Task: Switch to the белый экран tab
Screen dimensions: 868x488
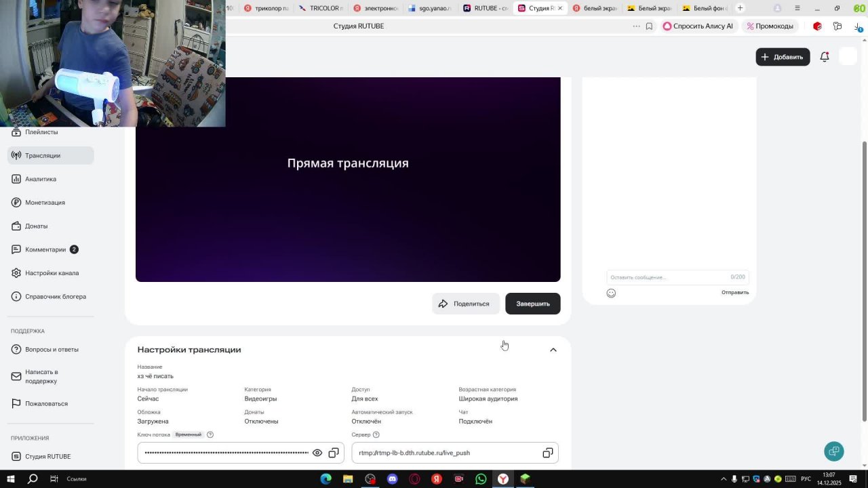Action: coord(594,8)
